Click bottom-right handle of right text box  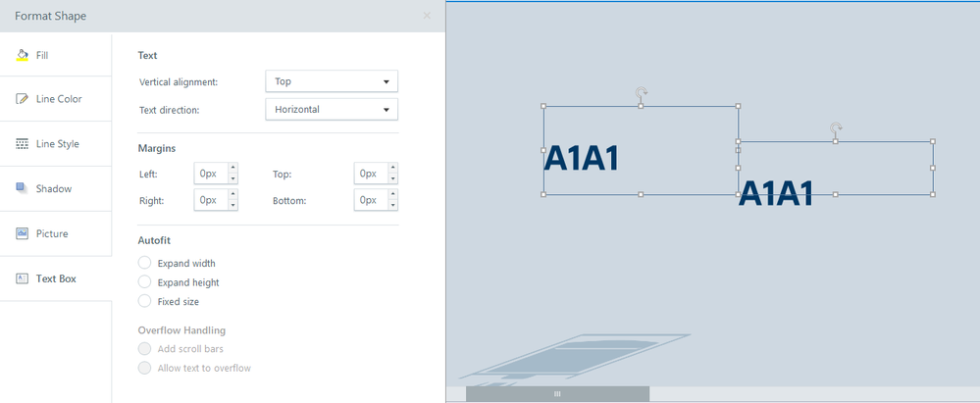(x=933, y=194)
